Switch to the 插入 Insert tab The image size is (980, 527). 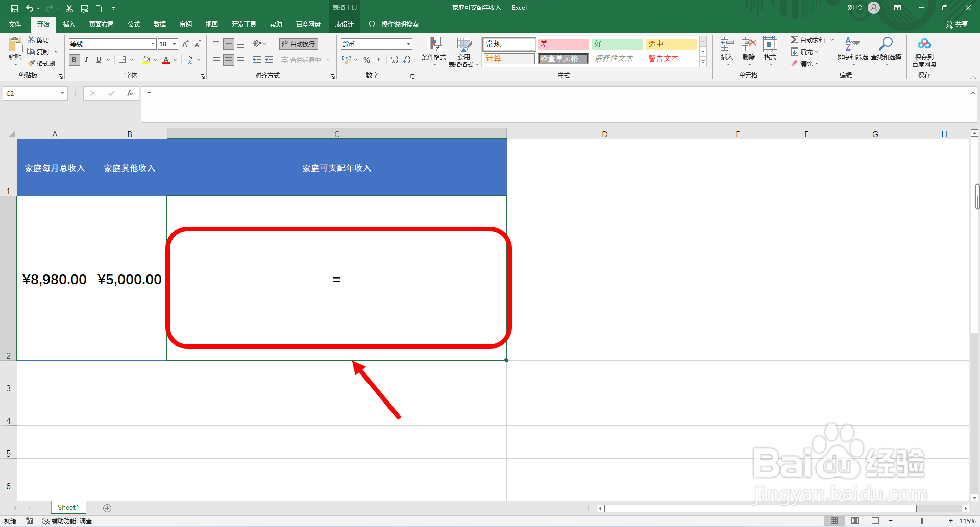(x=69, y=24)
